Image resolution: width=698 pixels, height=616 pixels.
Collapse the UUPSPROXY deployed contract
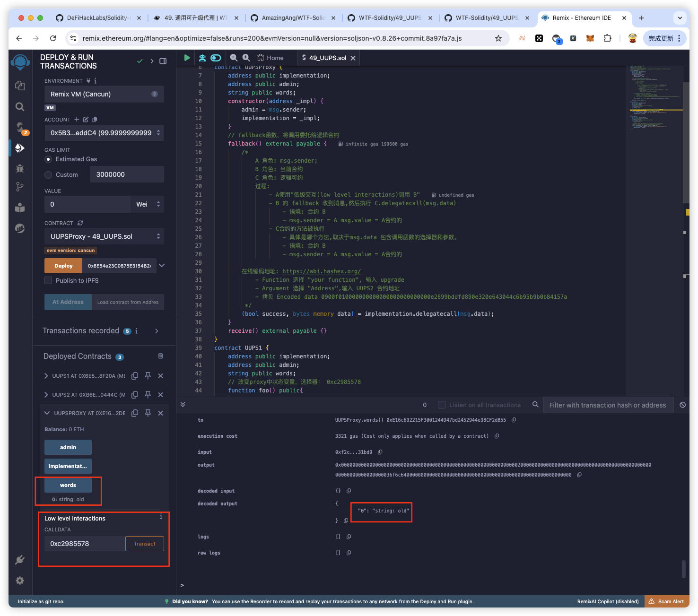click(47, 413)
